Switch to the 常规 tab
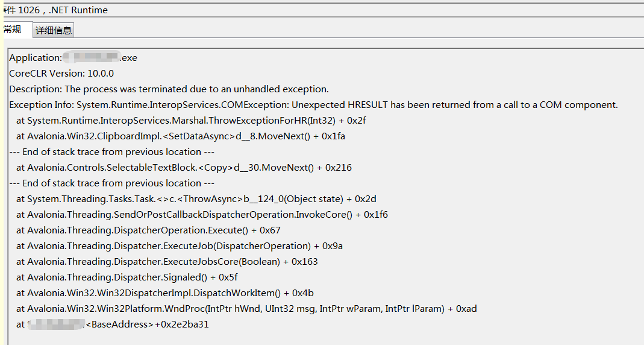Screen dimensions: 644x345 point(12,29)
